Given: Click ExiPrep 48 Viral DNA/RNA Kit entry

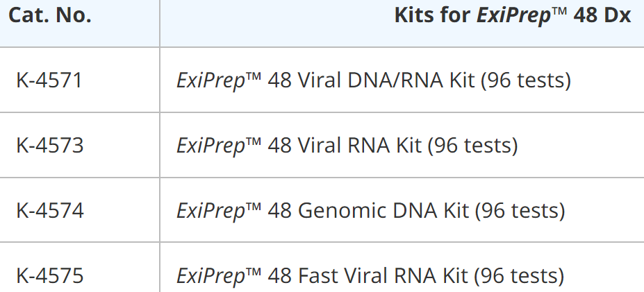Looking at the screenshot, I should coord(374,80).
